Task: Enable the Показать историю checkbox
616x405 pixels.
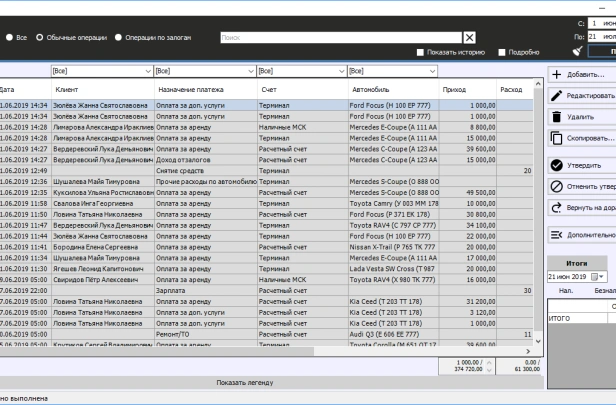Action: (x=421, y=52)
